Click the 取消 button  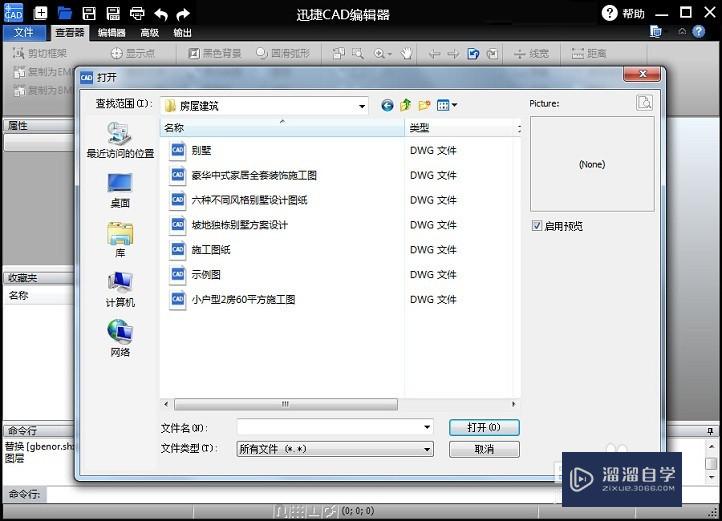click(x=484, y=449)
